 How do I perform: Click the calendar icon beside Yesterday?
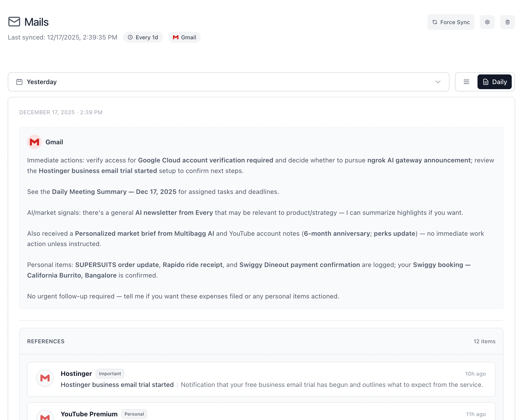[19, 82]
